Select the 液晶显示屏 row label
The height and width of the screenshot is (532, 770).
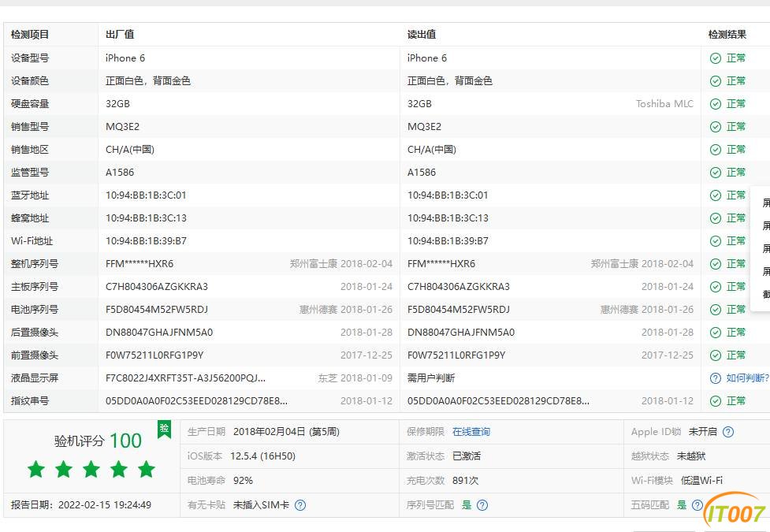click(35, 378)
